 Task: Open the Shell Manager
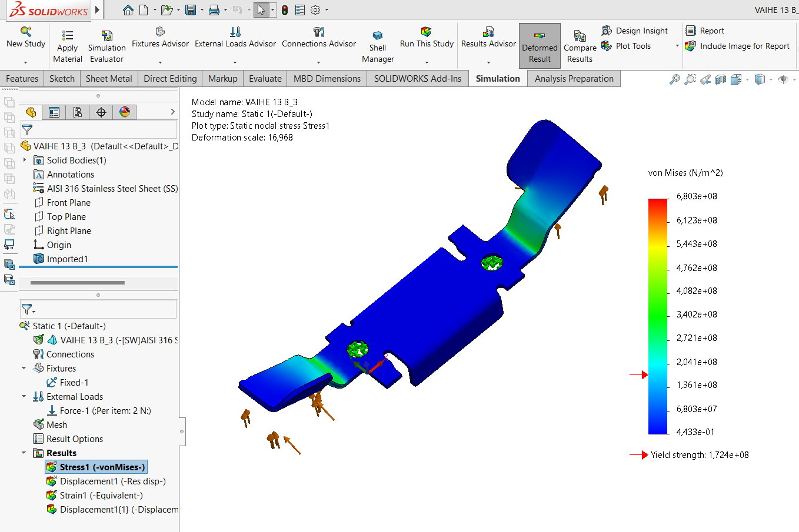click(x=378, y=36)
